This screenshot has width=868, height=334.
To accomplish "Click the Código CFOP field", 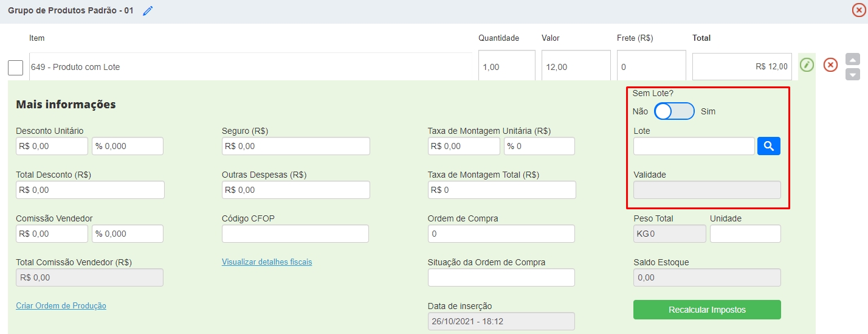I will tap(295, 234).
